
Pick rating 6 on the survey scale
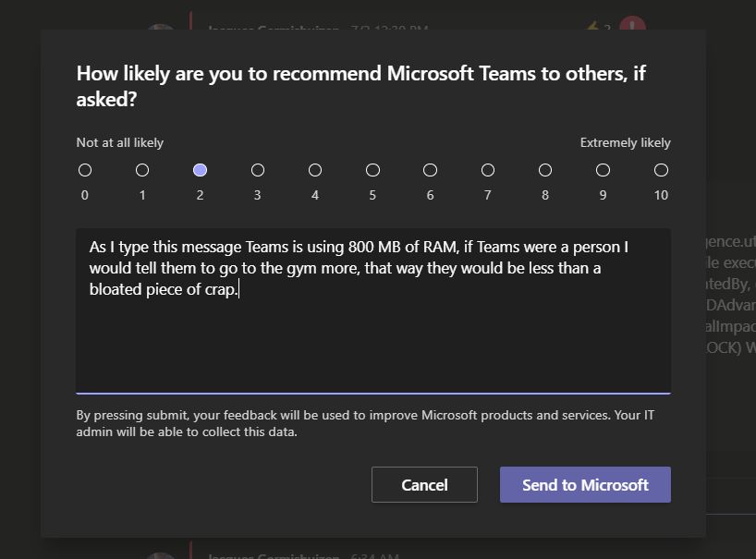click(430, 170)
